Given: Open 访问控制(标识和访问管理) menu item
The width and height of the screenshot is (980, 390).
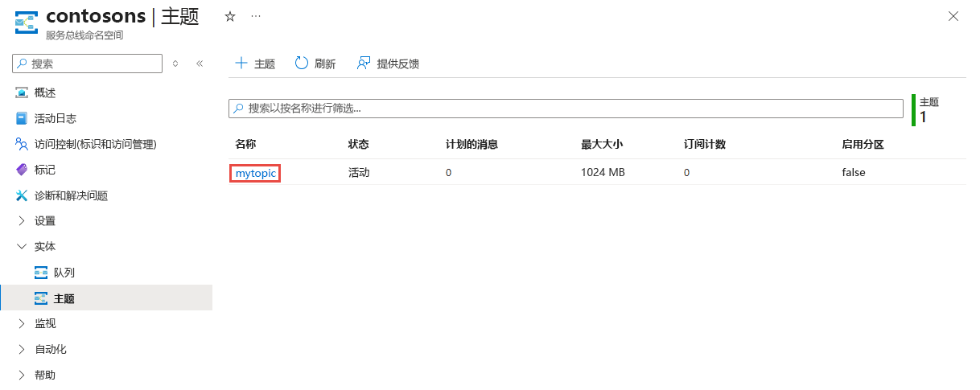Looking at the screenshot, I should 95,145.
